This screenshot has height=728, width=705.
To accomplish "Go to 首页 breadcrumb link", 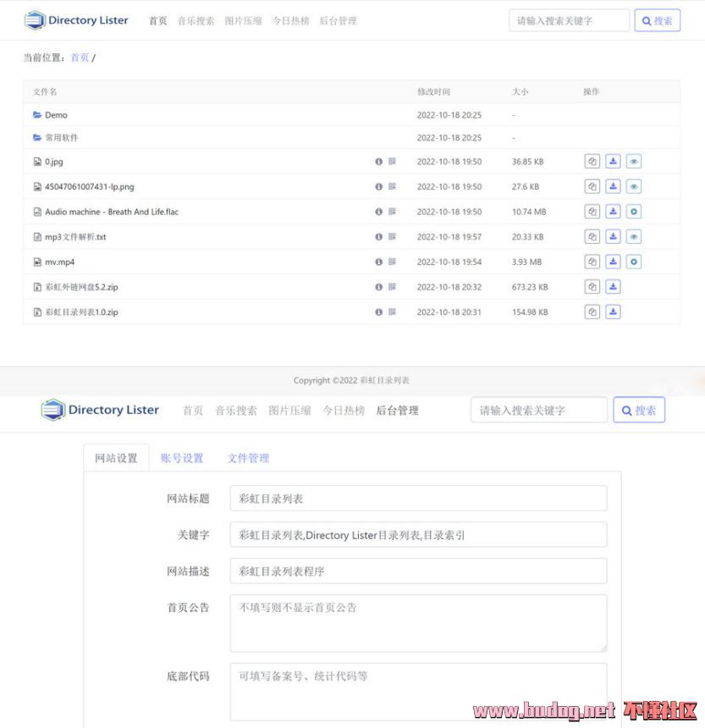I will [80, 58].
